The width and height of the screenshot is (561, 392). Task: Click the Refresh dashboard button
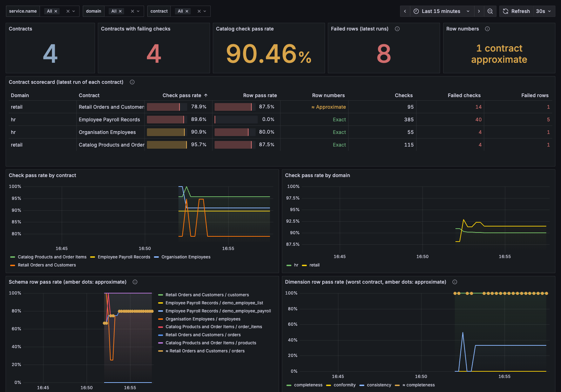click(x=516, y=11)
